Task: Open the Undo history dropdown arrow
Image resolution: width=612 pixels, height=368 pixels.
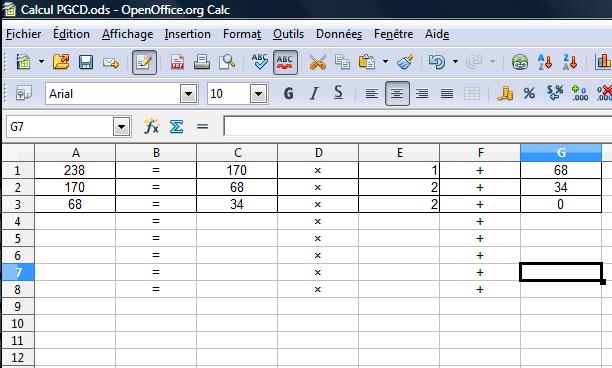Action: tap(455, 62)
